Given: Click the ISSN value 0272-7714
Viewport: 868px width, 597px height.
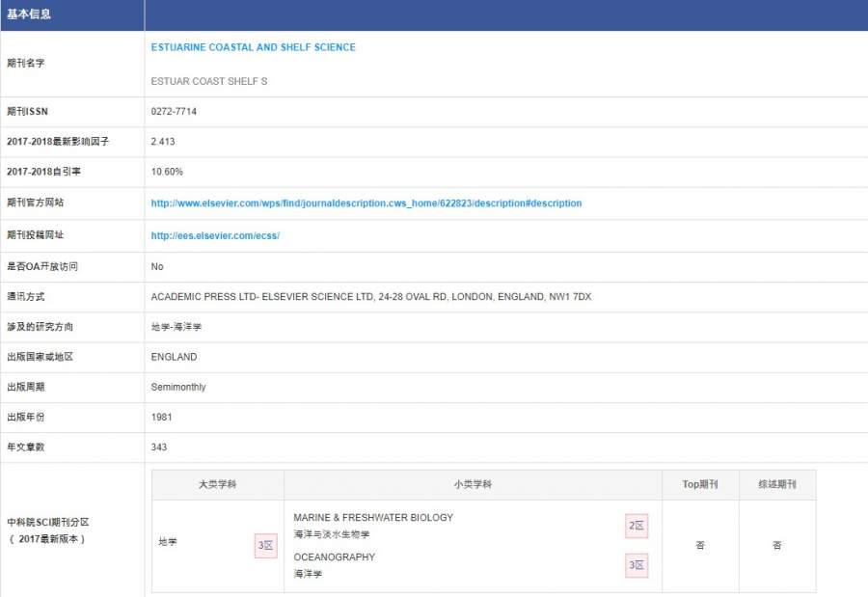Looking at the screenshot, I should 174,112.
